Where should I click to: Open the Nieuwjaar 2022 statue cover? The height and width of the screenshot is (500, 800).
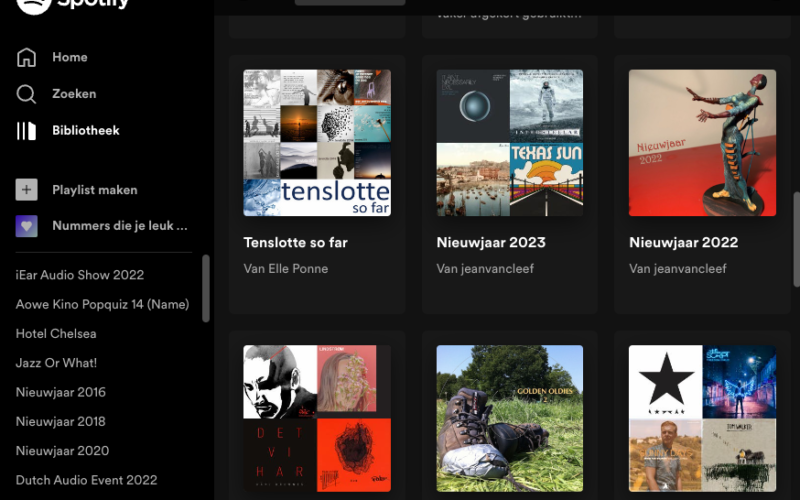tap(702, 143)
